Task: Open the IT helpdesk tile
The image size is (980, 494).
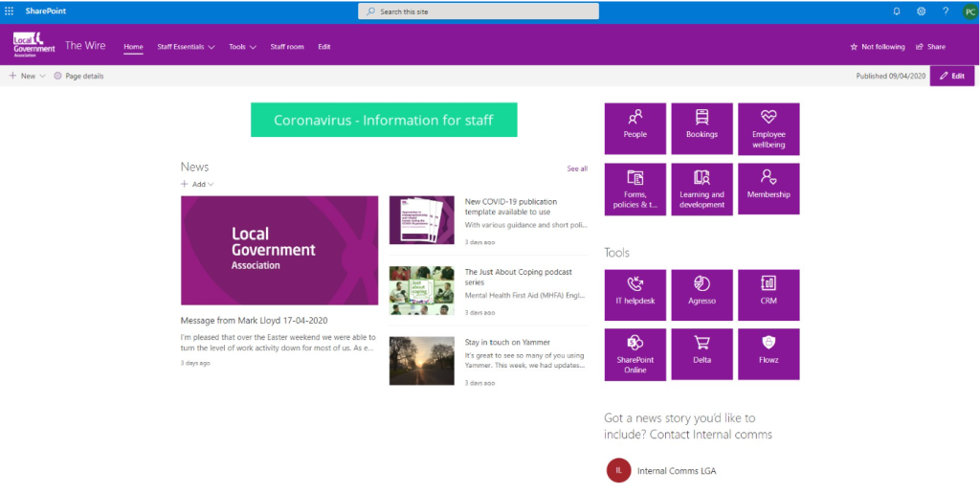Action: coord(635,295)
